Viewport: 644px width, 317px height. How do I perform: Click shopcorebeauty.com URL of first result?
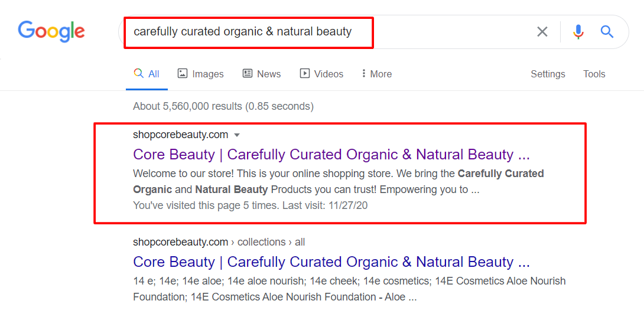[181, 135]
